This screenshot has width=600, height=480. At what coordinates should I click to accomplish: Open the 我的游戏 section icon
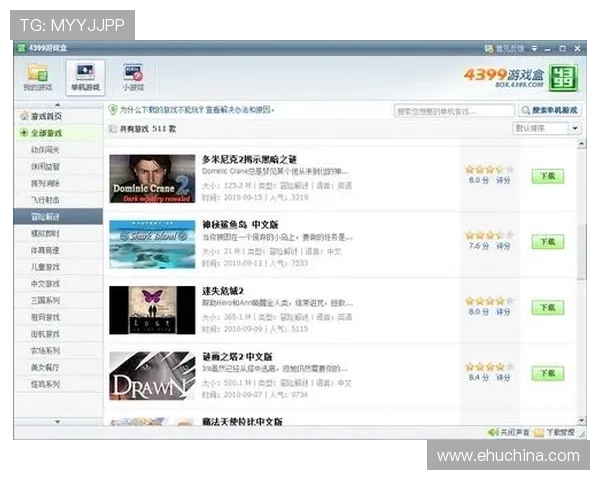click(x=38, y=72)
